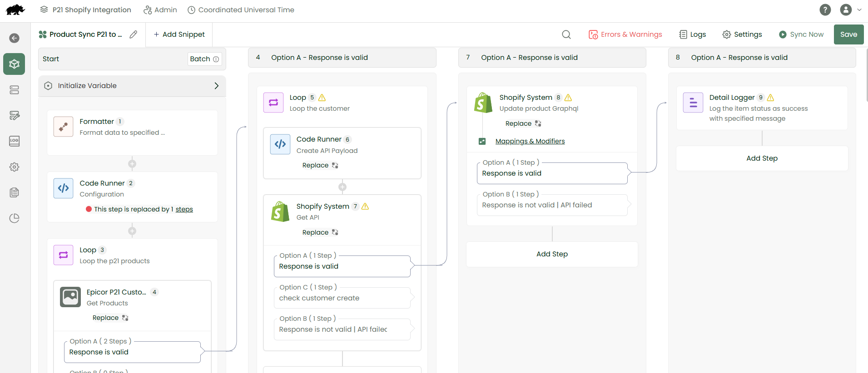Save the workflow
The width and height of the screenshot is (868, 373).
tap(848, 34)
